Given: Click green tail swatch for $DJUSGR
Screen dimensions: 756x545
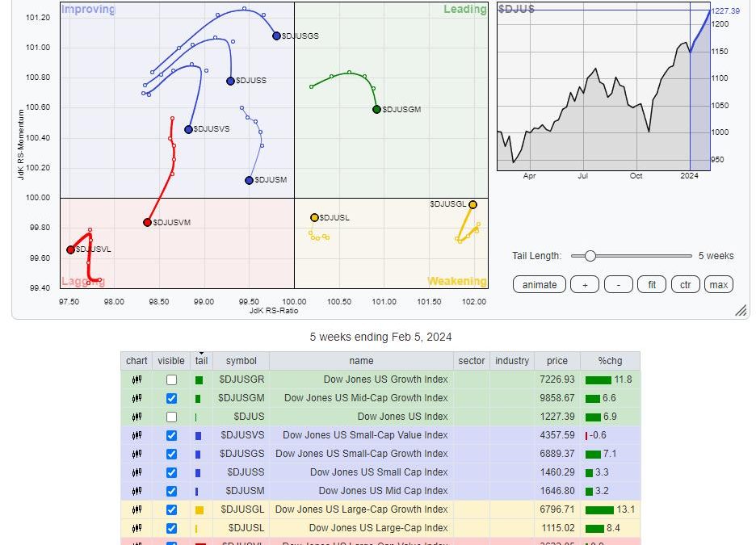Looking at the screenshot, I should (x=199, y=380).
